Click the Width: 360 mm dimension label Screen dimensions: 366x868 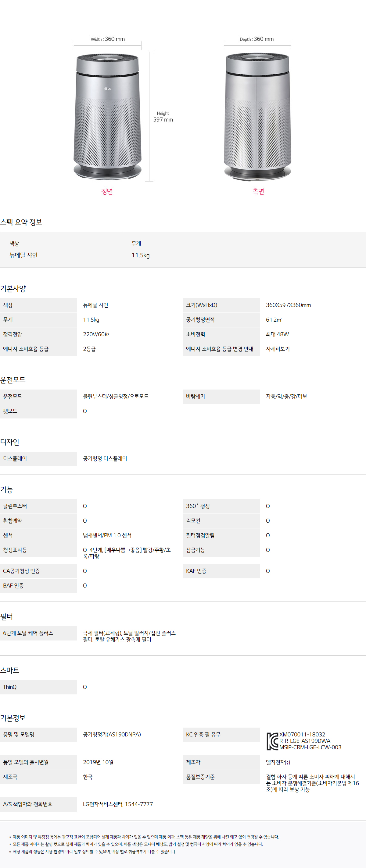[108, 39]
